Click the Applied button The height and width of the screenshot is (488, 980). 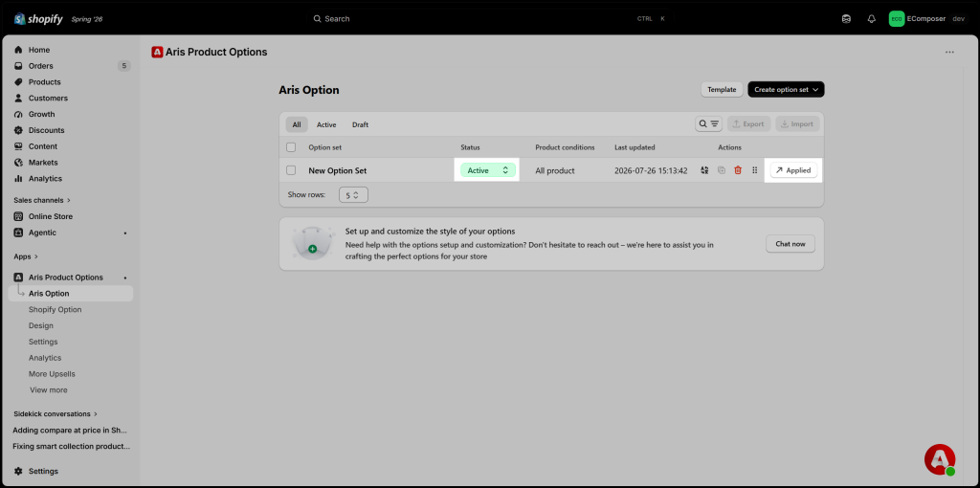coord(793,170)
